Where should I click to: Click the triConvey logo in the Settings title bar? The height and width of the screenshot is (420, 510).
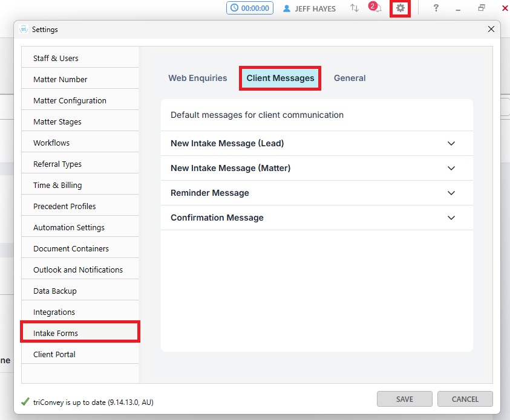[24, 29]
